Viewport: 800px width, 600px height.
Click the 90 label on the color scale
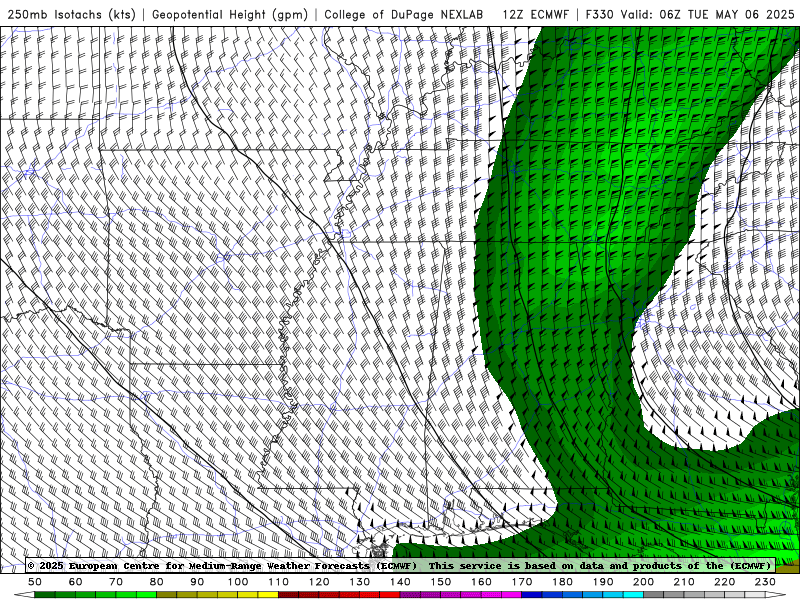point(197,582)
